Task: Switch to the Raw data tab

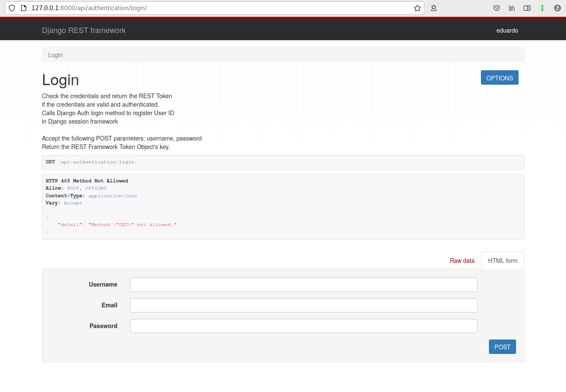Action: coord(462,261)
